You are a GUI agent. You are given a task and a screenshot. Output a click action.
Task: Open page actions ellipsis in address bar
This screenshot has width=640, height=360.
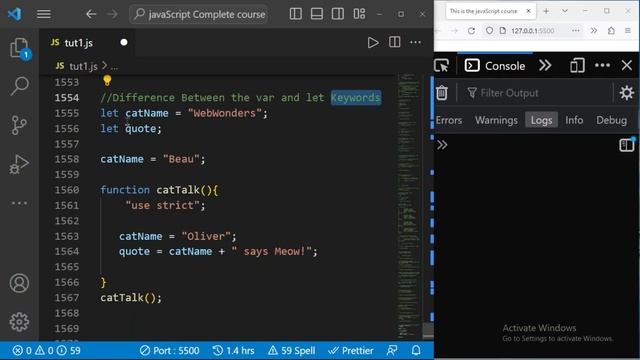point(576,31)
